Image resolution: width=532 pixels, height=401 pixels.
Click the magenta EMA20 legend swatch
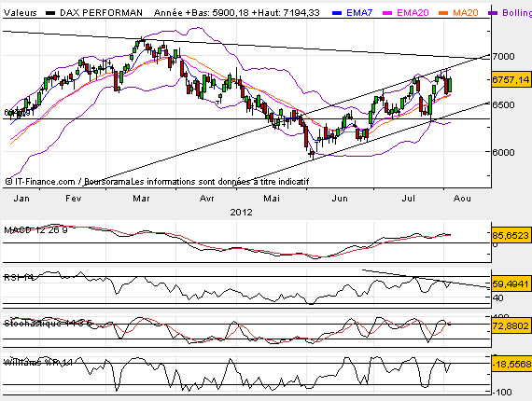tap(387, 13)
